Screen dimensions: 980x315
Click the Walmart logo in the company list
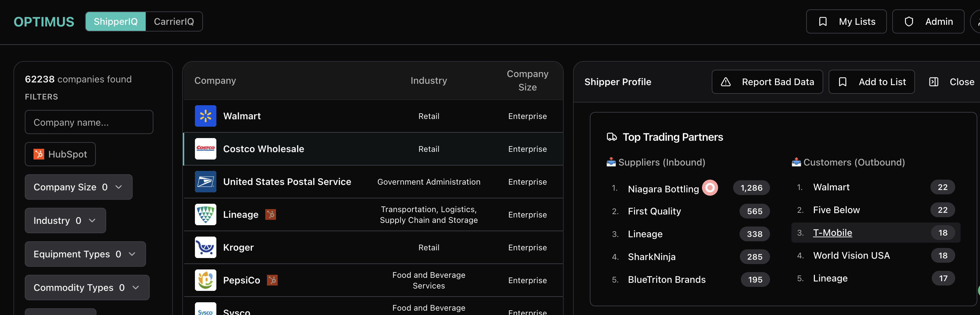tap(205, 116)
